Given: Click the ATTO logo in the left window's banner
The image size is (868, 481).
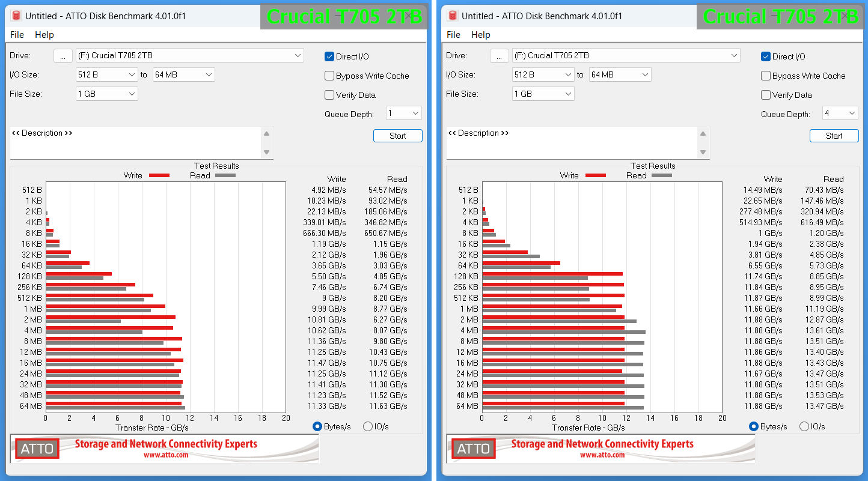Looking at the screenshot, I should click(37, 449).
